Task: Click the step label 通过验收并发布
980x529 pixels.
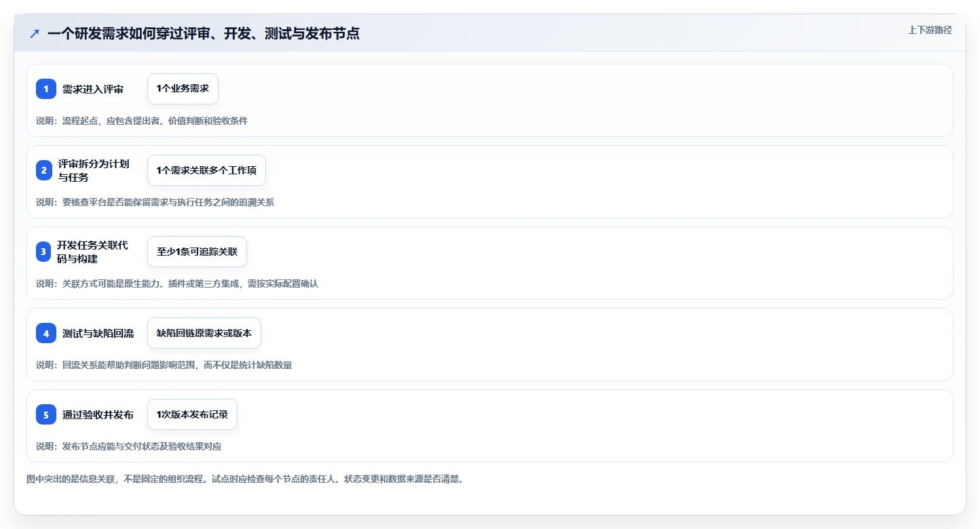Action: tap(98, 414)
